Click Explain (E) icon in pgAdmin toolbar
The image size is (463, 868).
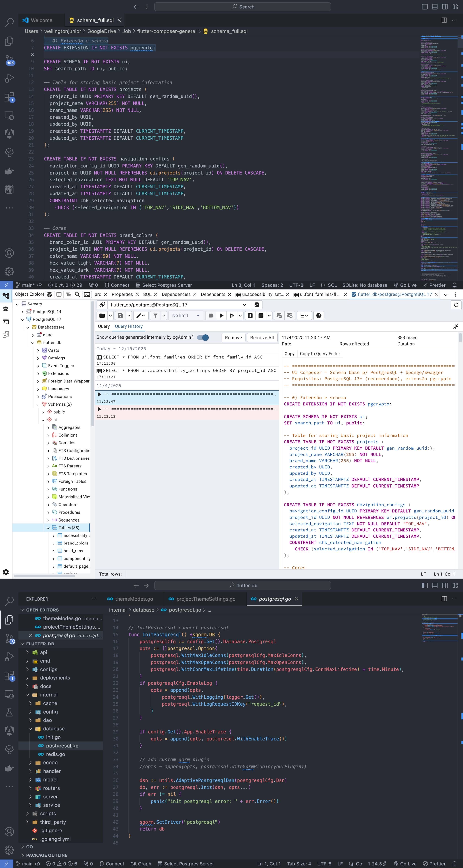250,315
